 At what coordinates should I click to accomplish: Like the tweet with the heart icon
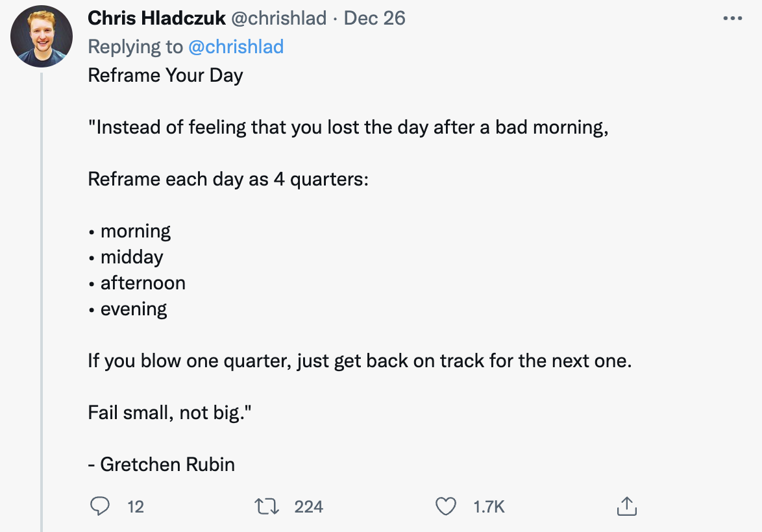tap(445, 506)
